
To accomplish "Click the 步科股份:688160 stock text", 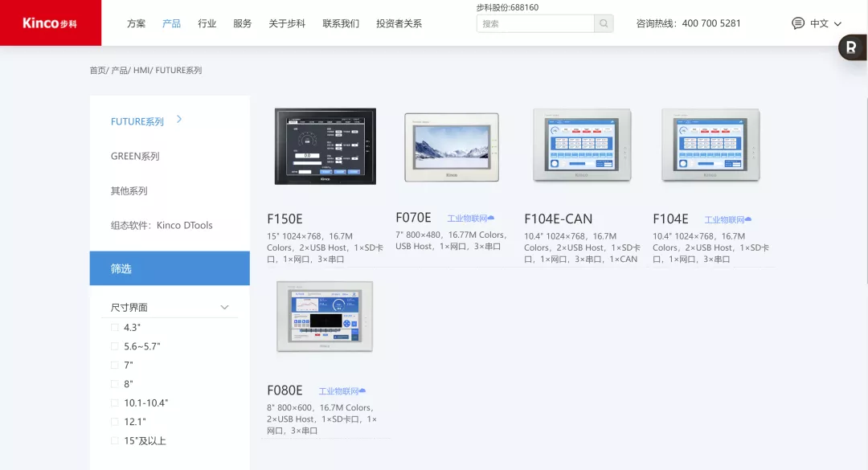I will point(507,7).
